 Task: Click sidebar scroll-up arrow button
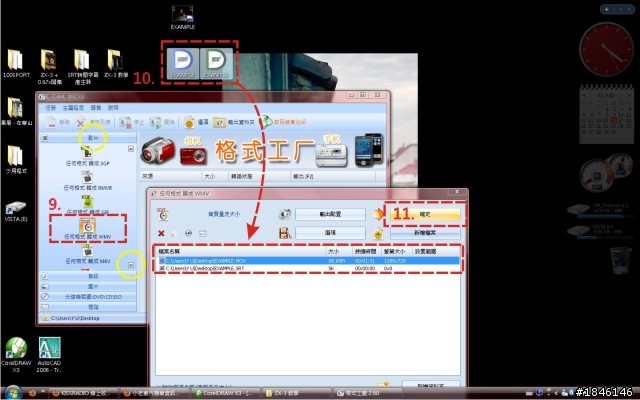tap(131, 149)
